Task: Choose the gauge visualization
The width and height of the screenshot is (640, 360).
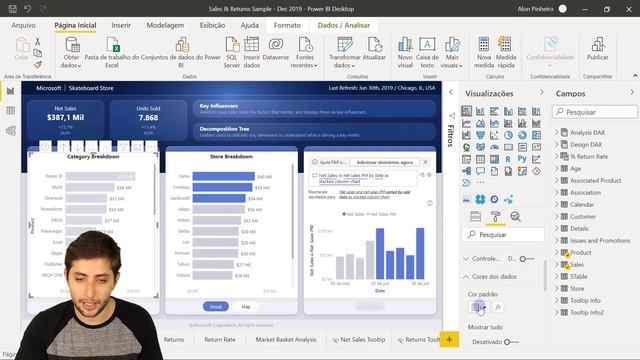Action: (x=494, y=147)
